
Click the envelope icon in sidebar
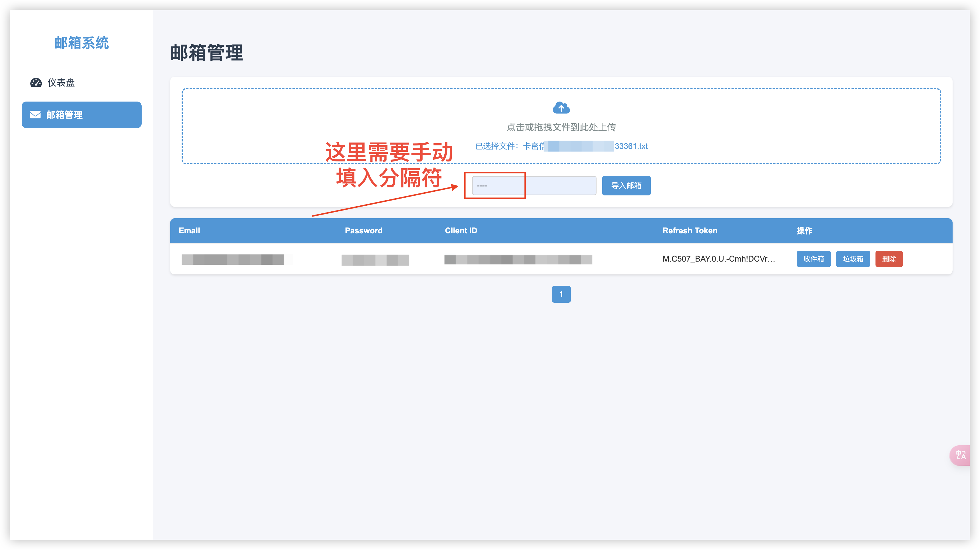point(35,115)
